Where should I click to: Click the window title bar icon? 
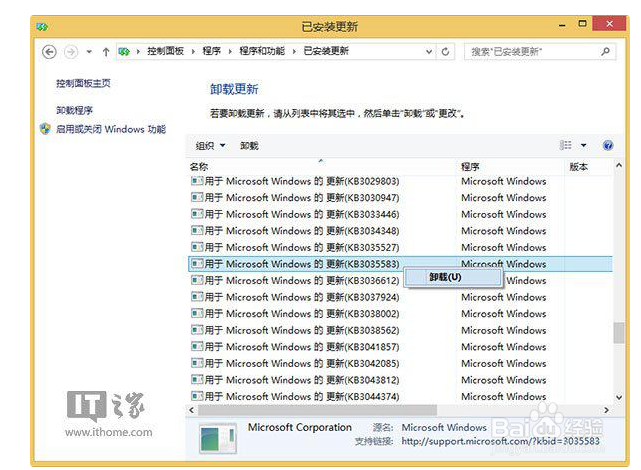(x=42, y=27)
